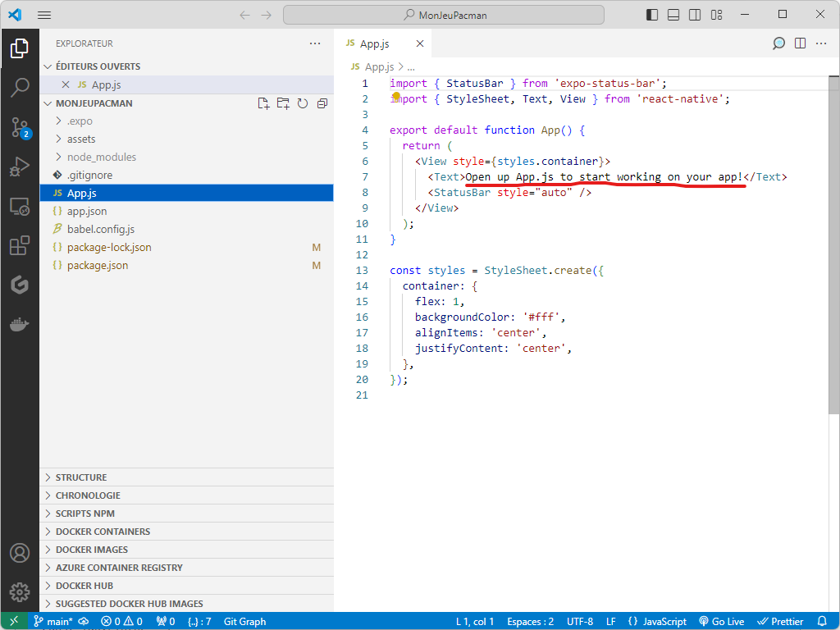This screenshot has width=840, height=630.
Task: Collapse all folders in explorer
Action: pos(322,103)
